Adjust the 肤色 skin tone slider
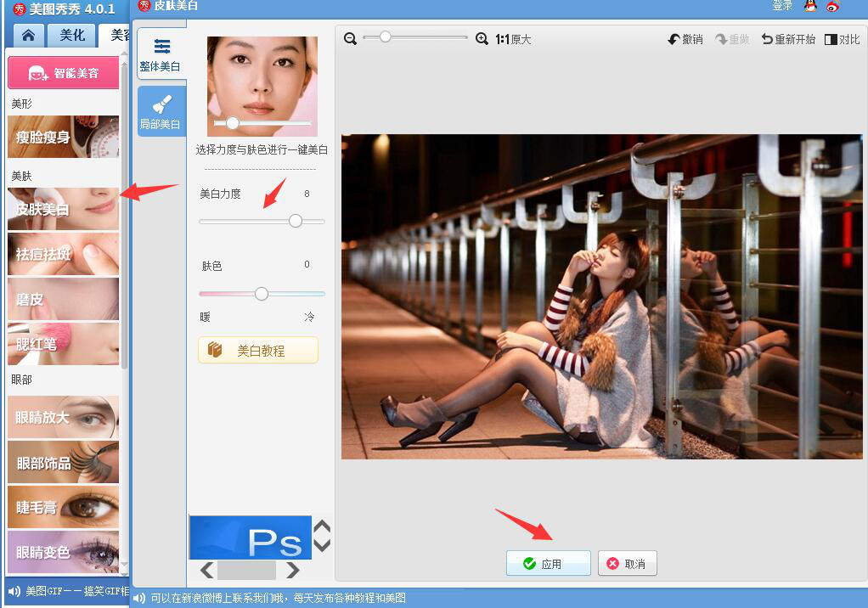The width and height of the screenshot is (868, 608). [x=261, y=293]
